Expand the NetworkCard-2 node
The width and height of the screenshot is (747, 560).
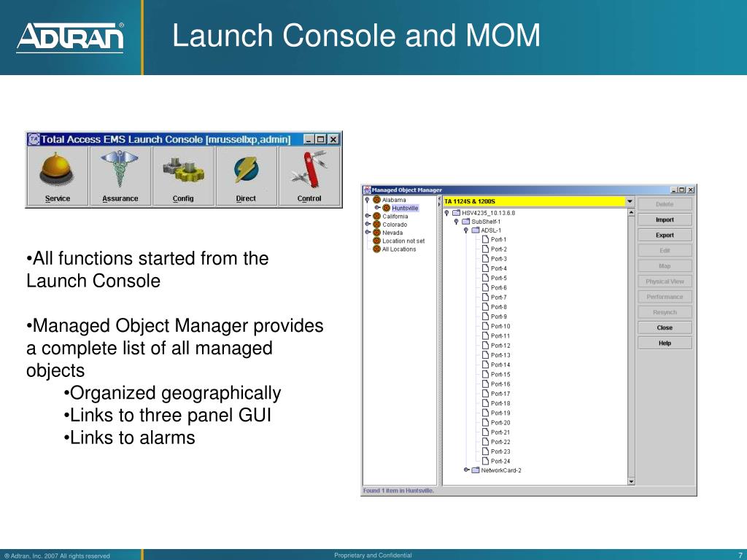tap(467, 470)
